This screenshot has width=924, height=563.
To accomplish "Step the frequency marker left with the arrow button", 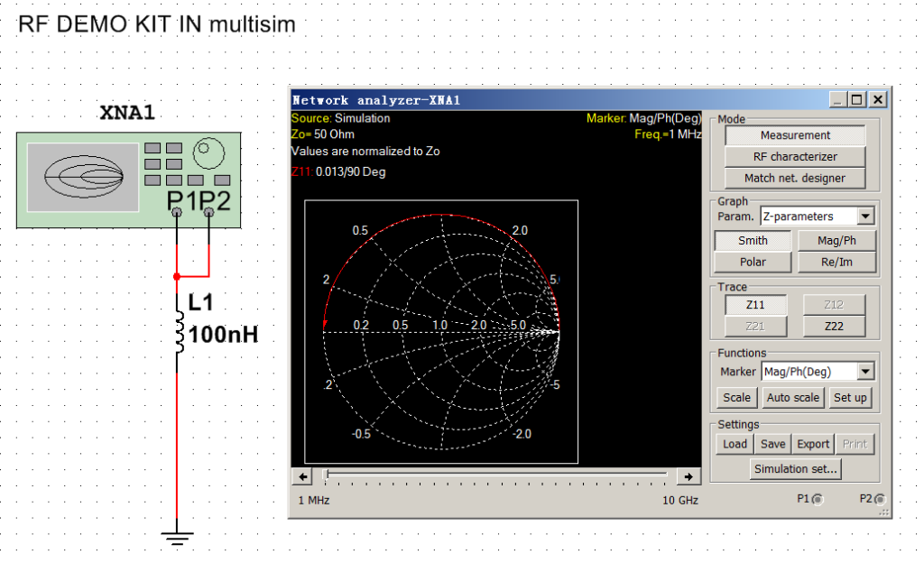I will (x=303, y=476).
